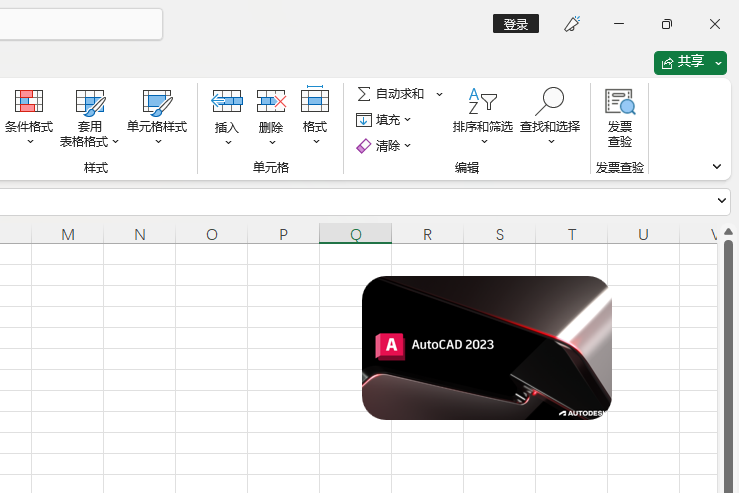Expand the Fill (填充) dropdown arrow

tap(408, 120)
